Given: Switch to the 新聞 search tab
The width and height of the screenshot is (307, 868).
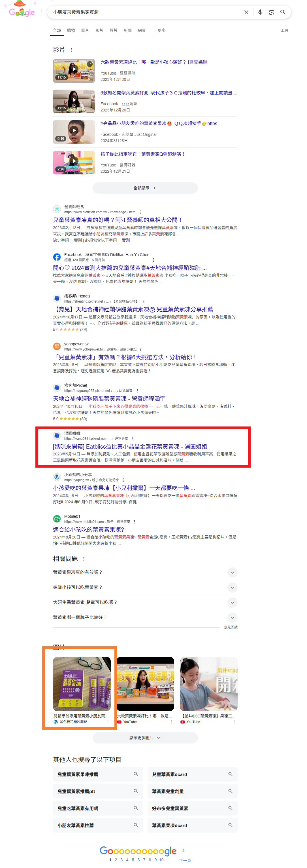Looking at the screenshot, I should (x=127, y=30).
